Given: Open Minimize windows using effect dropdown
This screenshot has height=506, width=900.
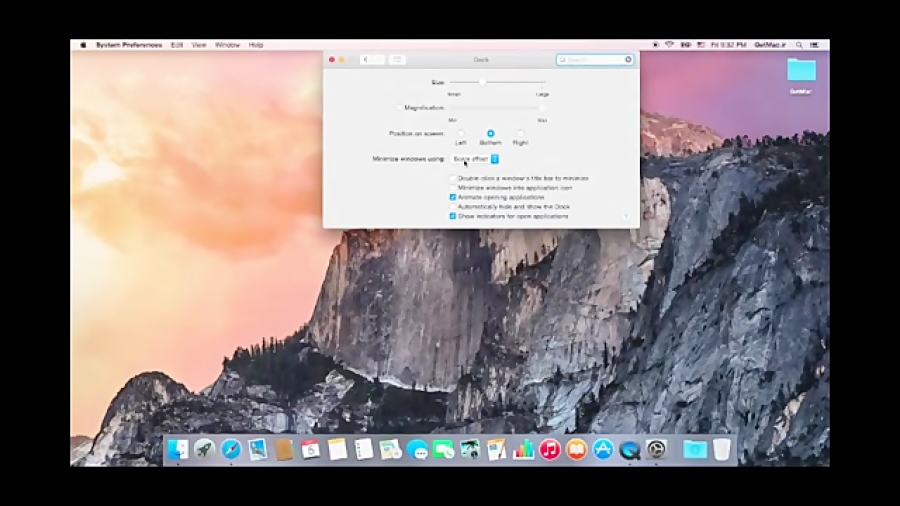Looking at the screenshot, I should (x=475, y=159).
